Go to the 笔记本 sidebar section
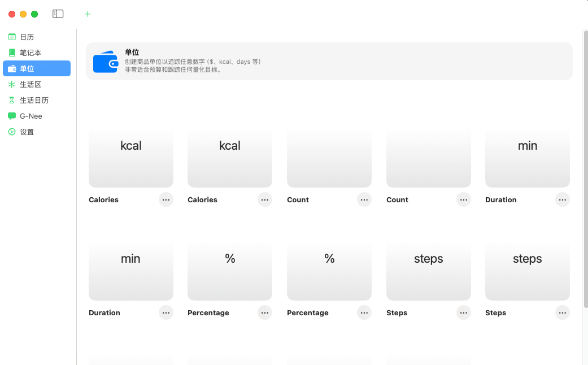This screenshot has width=588, height=365. 31,53
